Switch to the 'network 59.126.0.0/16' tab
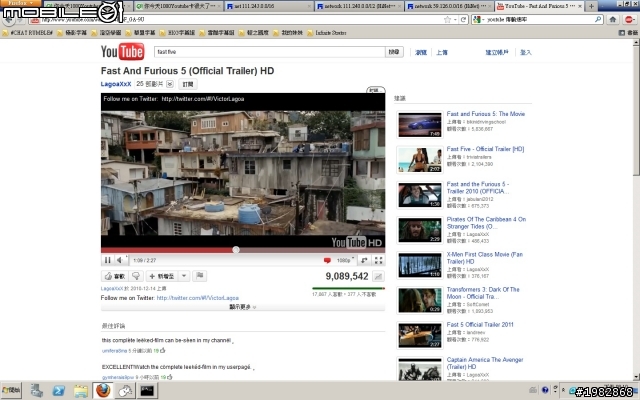Screen dimensions: 640x400 (x=449, y=6)
